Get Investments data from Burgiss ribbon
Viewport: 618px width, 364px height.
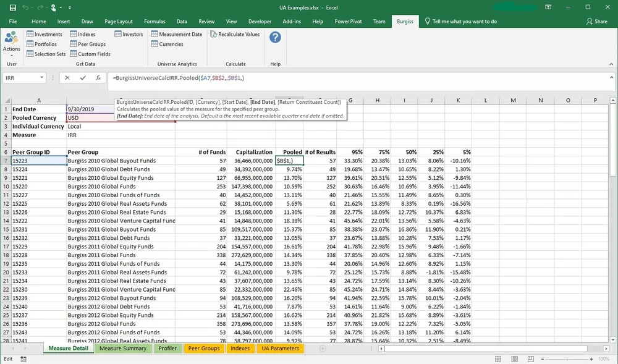point(44,34)
